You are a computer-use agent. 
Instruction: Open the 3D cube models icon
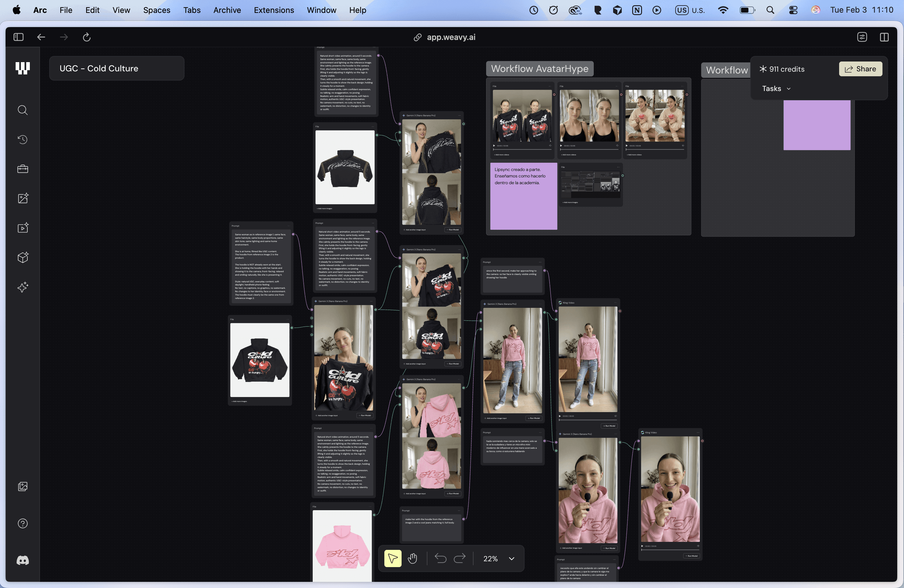[x=23, y=257]
